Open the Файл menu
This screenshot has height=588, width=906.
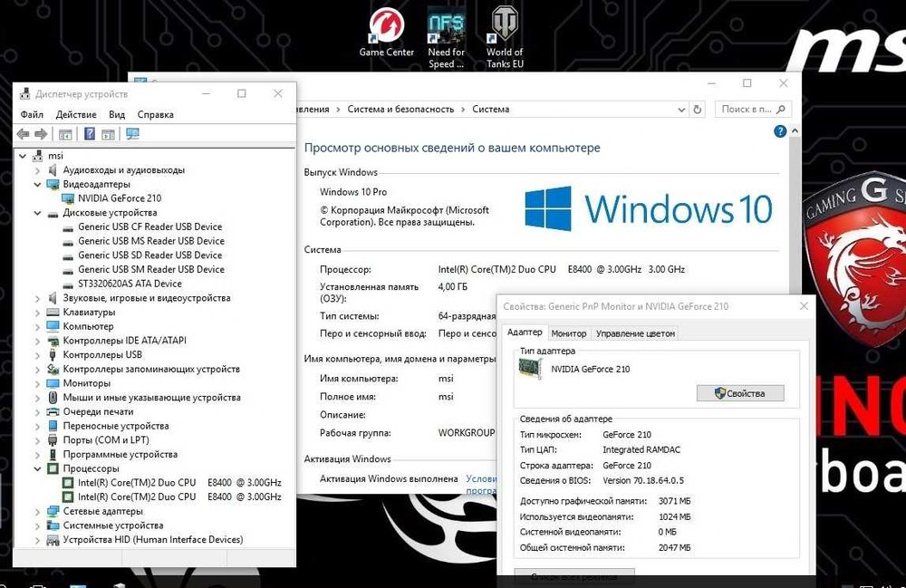(32, 114)
